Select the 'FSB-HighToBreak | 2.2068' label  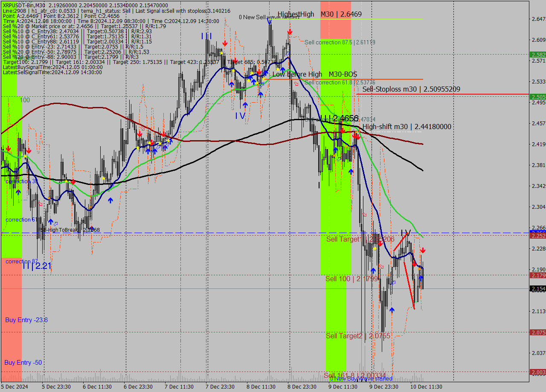click(x=69, y=230)
